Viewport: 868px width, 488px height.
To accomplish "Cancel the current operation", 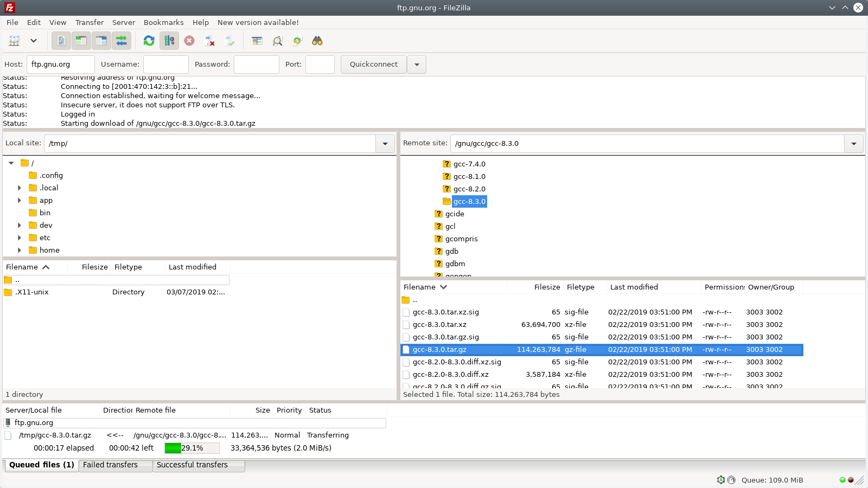I will (x=189, y=41).
